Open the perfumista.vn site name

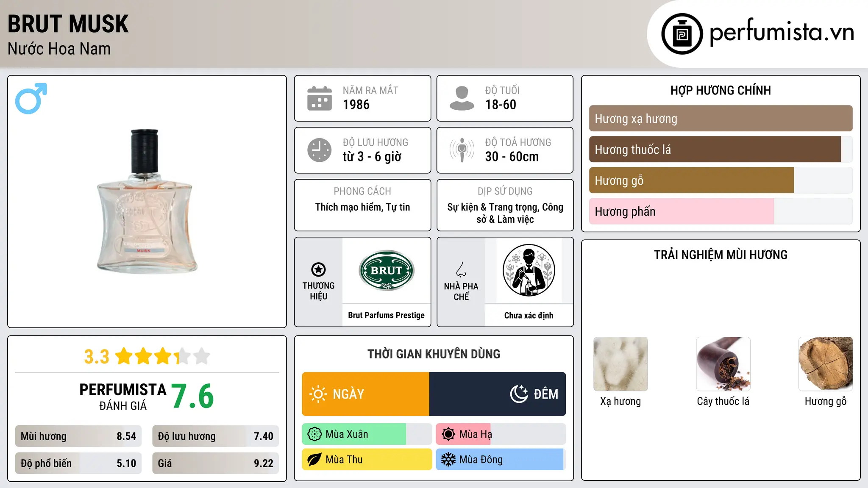(x=782, y=32)
